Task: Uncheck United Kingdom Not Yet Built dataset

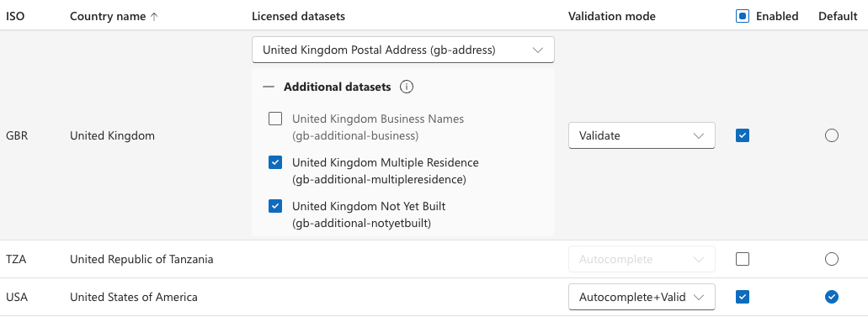Action: 275,206
